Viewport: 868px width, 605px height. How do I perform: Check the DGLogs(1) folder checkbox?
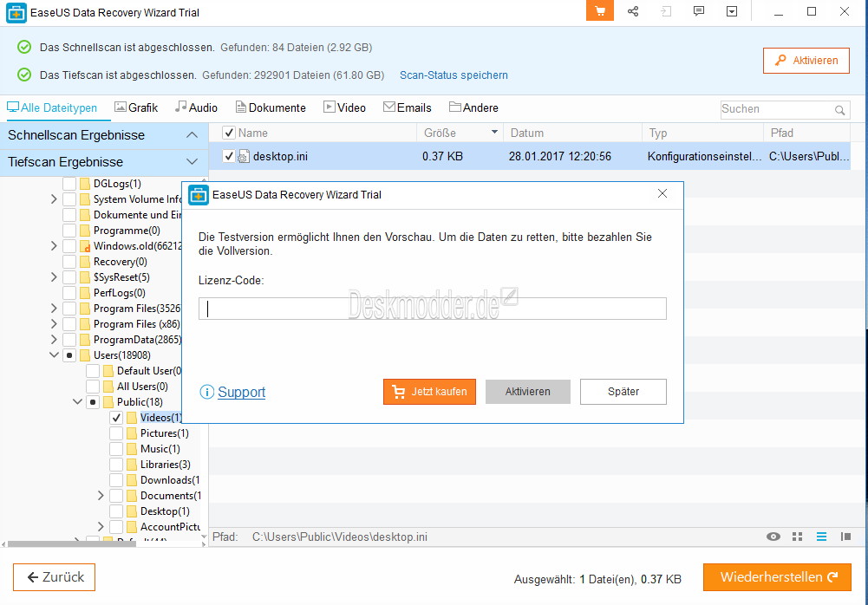click(69, 184)
